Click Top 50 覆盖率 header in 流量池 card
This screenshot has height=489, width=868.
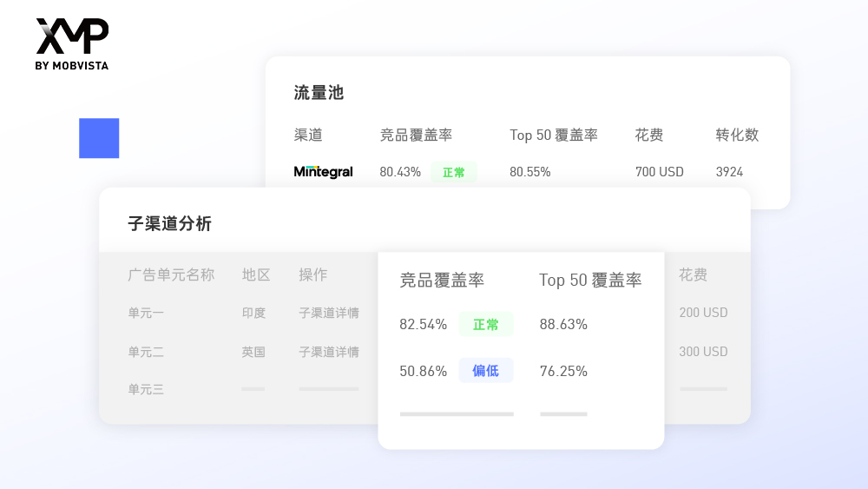click(554, 135)
